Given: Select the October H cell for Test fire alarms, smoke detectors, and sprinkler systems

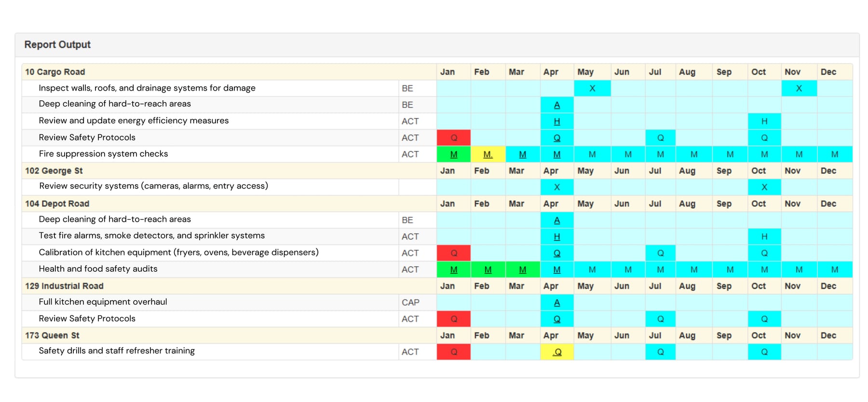Looking at the screenshot, I should pos(764,237).
